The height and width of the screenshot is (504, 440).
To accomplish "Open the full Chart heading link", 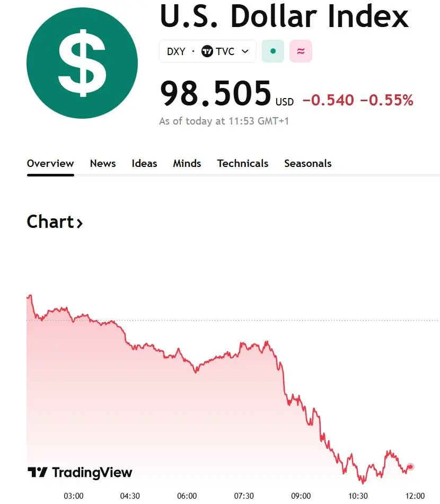I will [x=50, y=222].
